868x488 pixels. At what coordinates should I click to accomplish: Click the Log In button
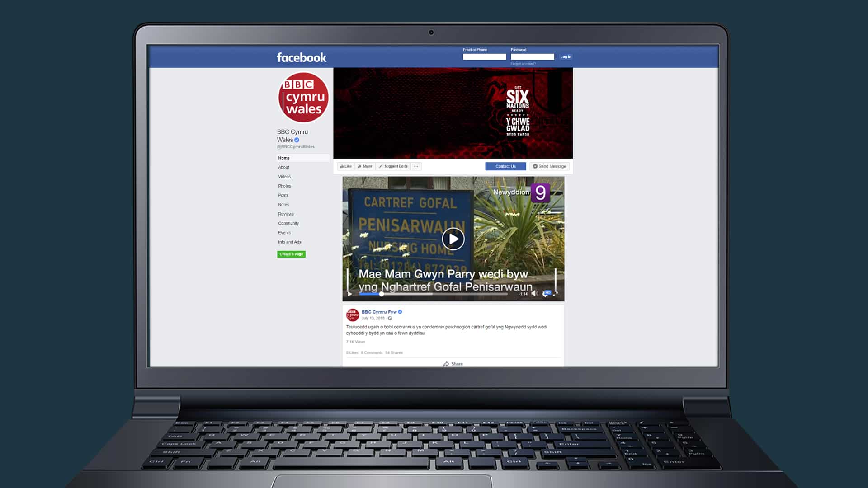(x=566, y=56)
